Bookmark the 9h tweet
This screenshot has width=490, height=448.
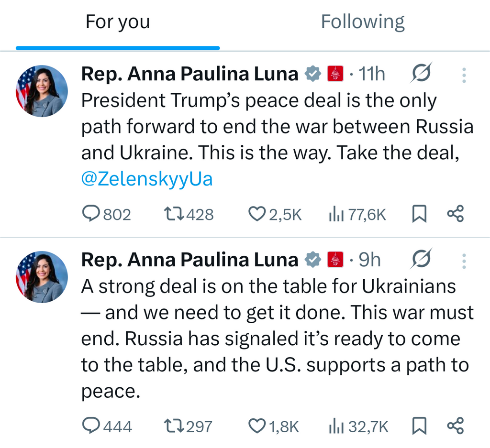419,426
